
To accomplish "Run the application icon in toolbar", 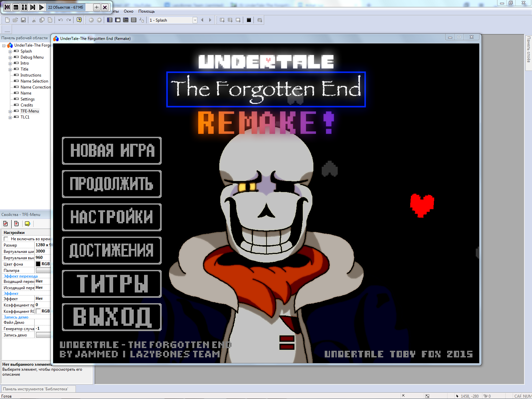I will (230, 20).
